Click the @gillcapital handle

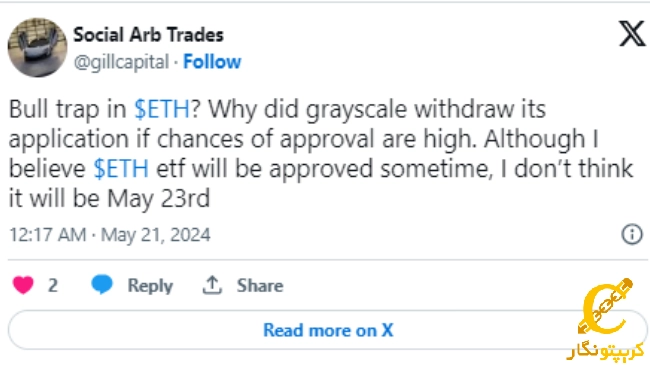(121, 62)
